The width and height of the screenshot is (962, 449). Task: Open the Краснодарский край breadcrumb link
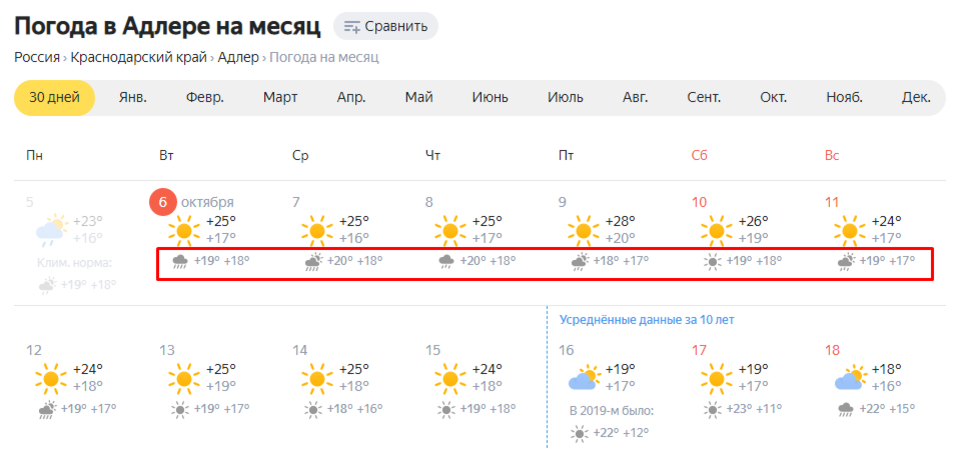click(139, 58)
